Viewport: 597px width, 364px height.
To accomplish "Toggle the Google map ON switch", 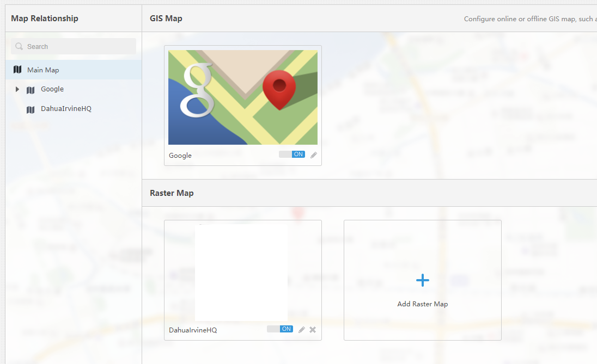I will point(292,154).
